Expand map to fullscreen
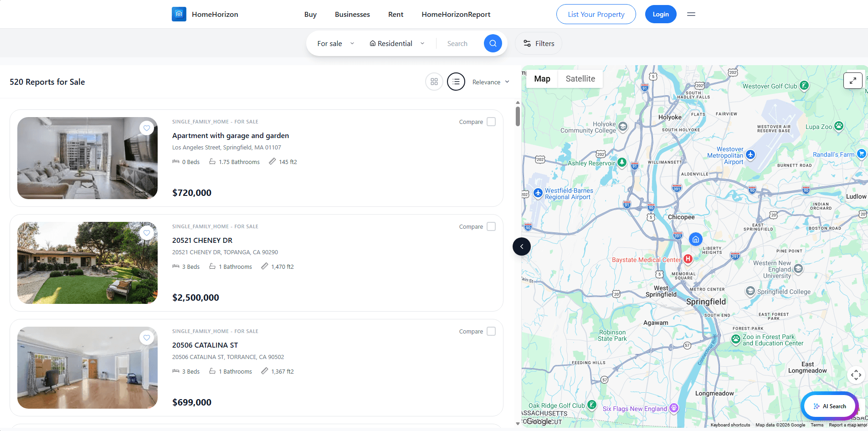The image size is (868, 431). [x=853, y=81]
